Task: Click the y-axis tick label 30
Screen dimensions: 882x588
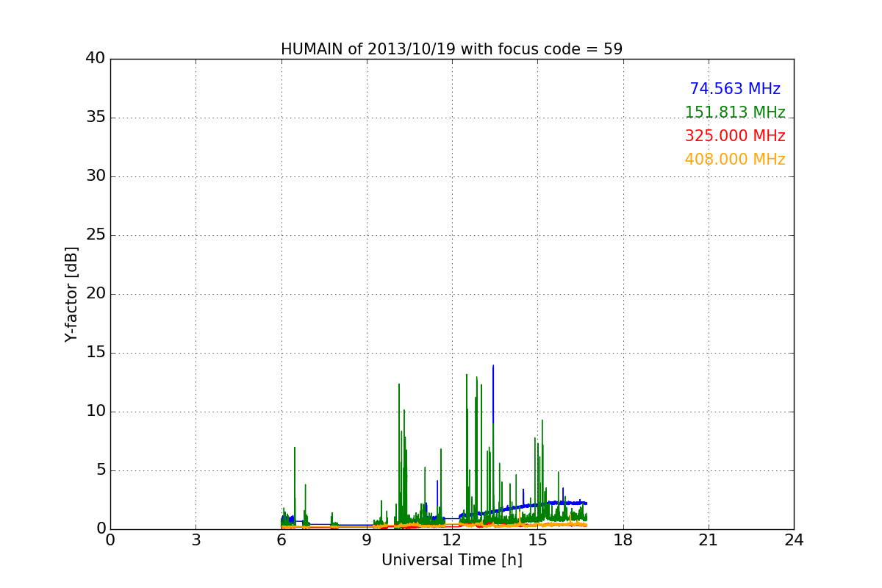Action: coord(96,176)
